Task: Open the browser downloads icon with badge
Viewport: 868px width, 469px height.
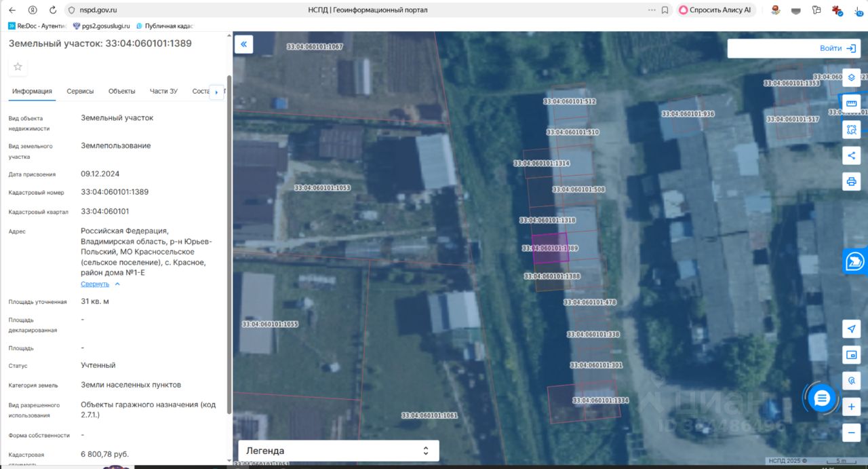Action: click(859, 10)
